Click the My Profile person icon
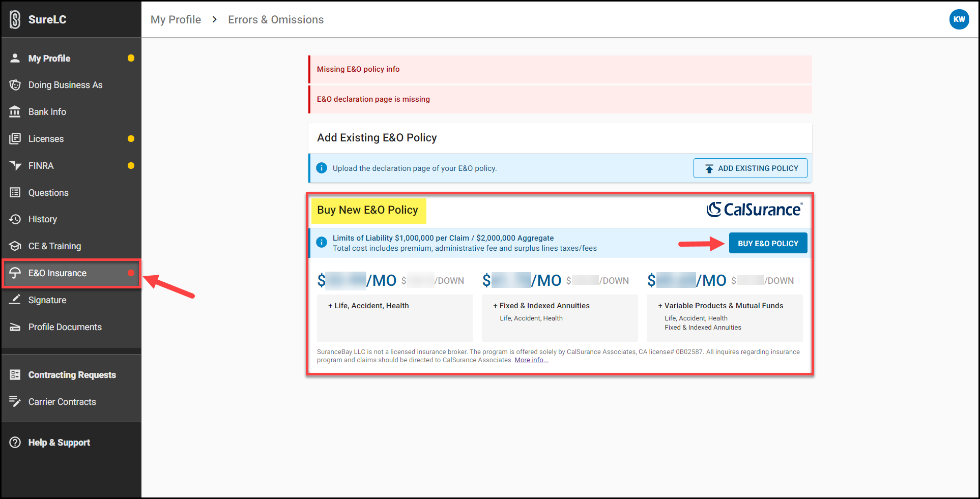Image resolution: width=980 pixels, height=499 pixels. point(15,58)
